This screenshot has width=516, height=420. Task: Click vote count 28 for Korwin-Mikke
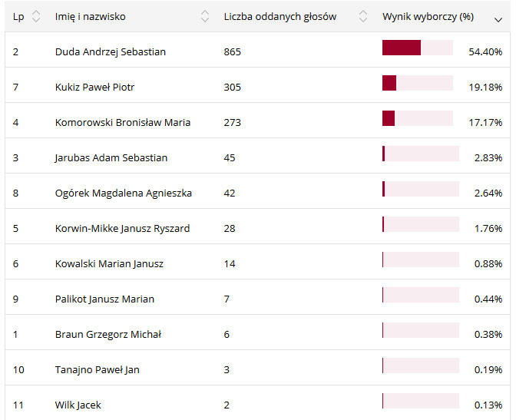[x=230, y=229]
